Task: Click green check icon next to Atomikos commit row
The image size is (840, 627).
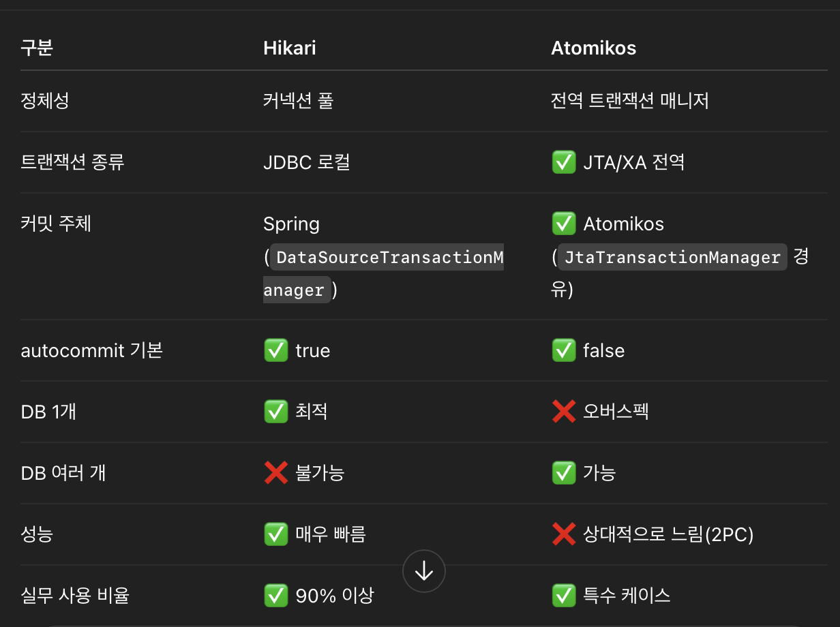Action: click(x=564, y=224)
